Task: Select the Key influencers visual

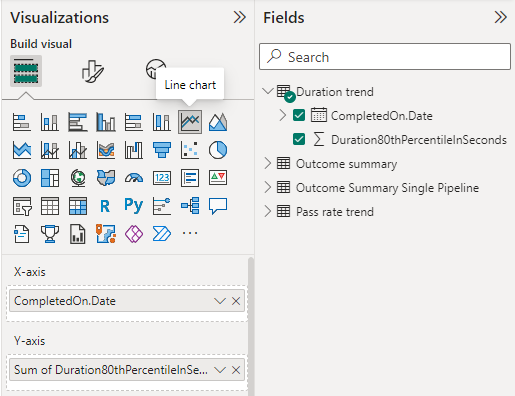Action: pos(162,206)
